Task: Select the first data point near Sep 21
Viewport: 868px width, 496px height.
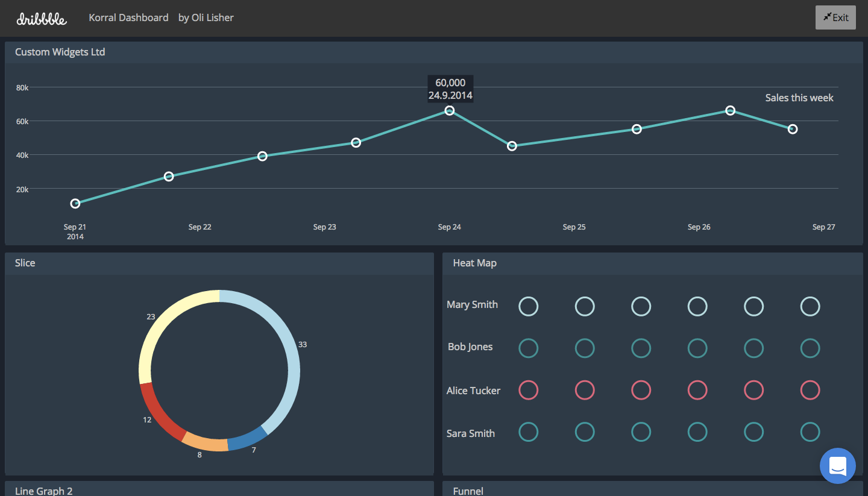Action: 75,204
